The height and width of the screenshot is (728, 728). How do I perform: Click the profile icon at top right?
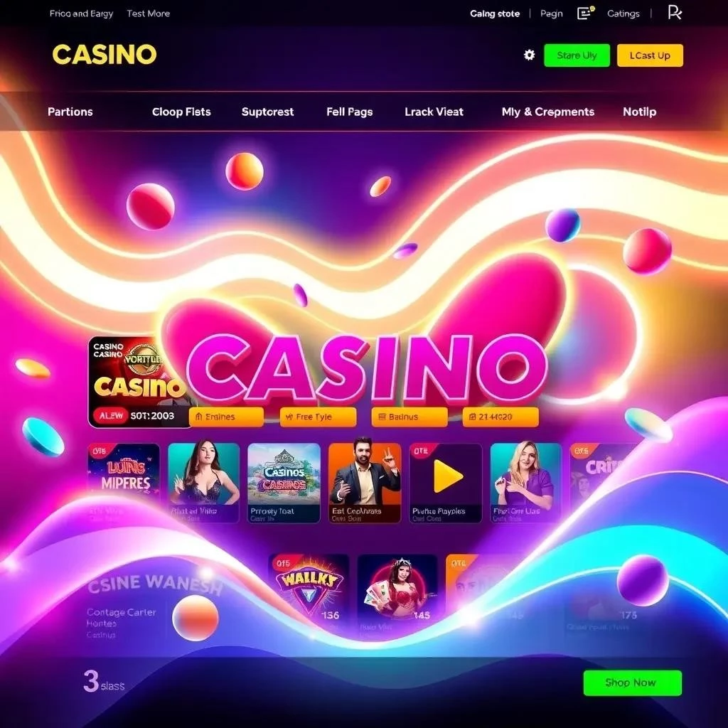click(x=675, y=13)
